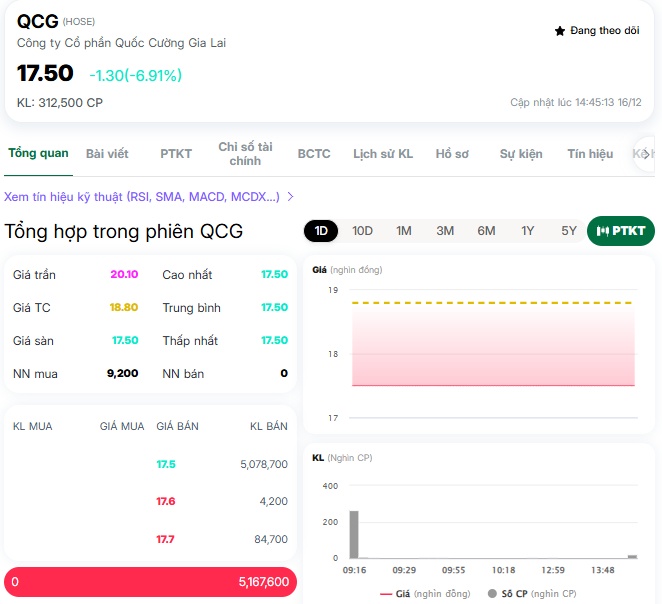Click the Cao nhất value 17.50

274,274
